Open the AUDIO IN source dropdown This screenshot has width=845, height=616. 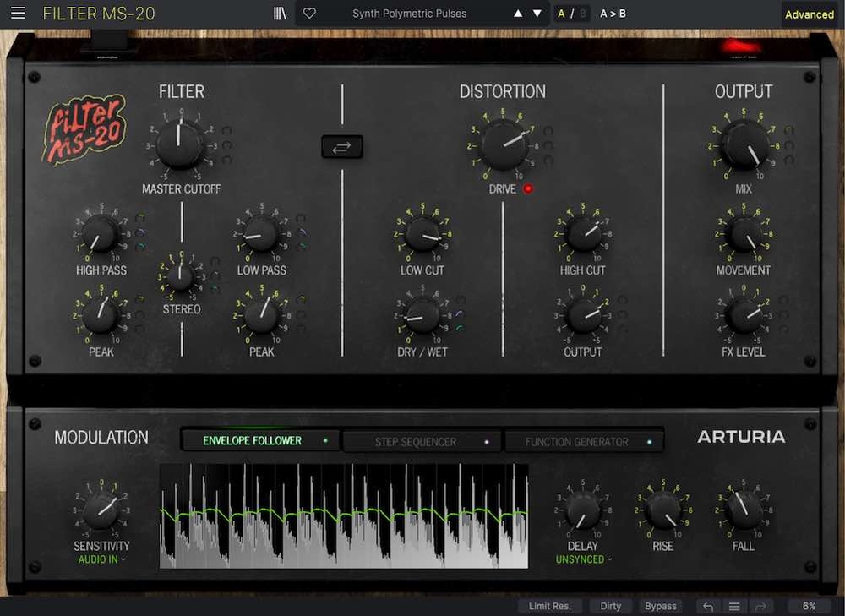(x=100, y=559)
